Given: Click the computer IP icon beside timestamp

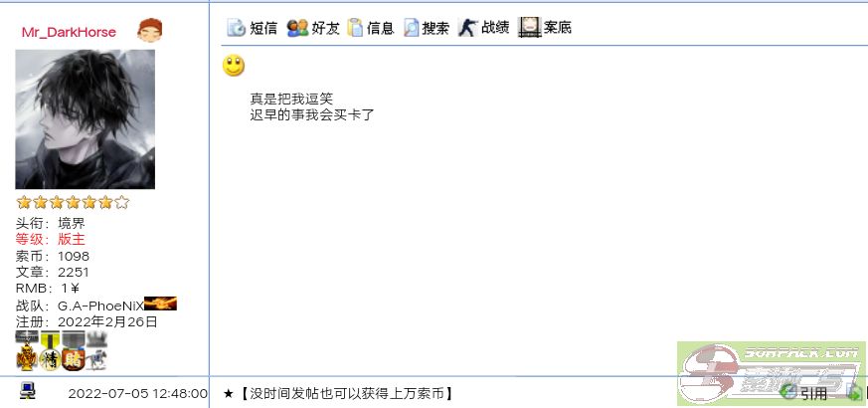Looking at the screenshot, I should (x=27, y=391).
